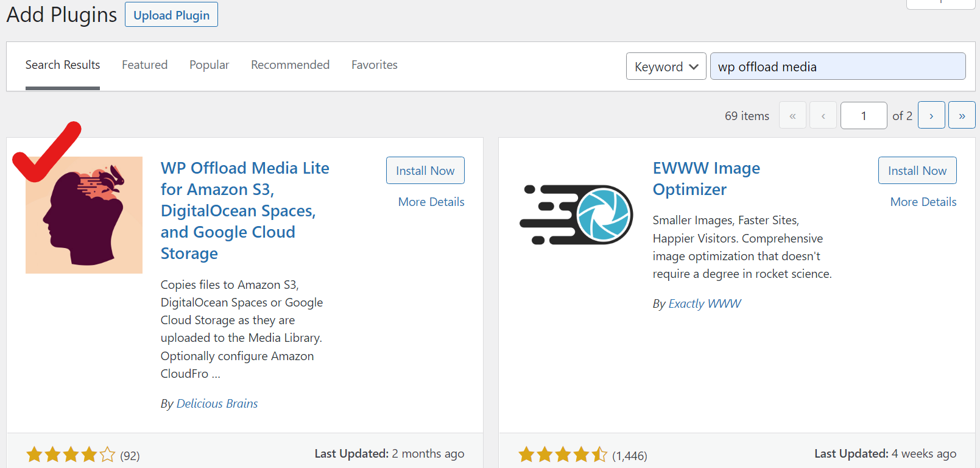Click the star rating of WP Offload Media
The width and height of the screenshot is (980, 468).
tap(71, 455)
